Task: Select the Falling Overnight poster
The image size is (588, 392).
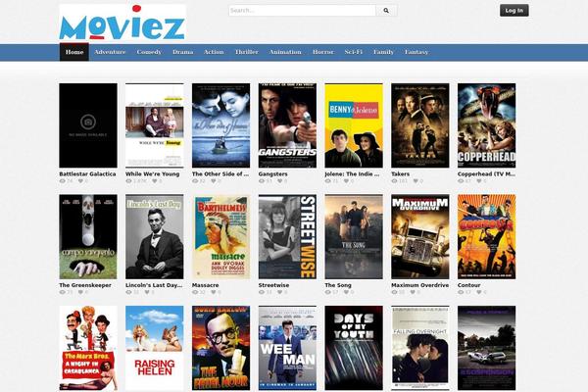Action: coord(420,348)
